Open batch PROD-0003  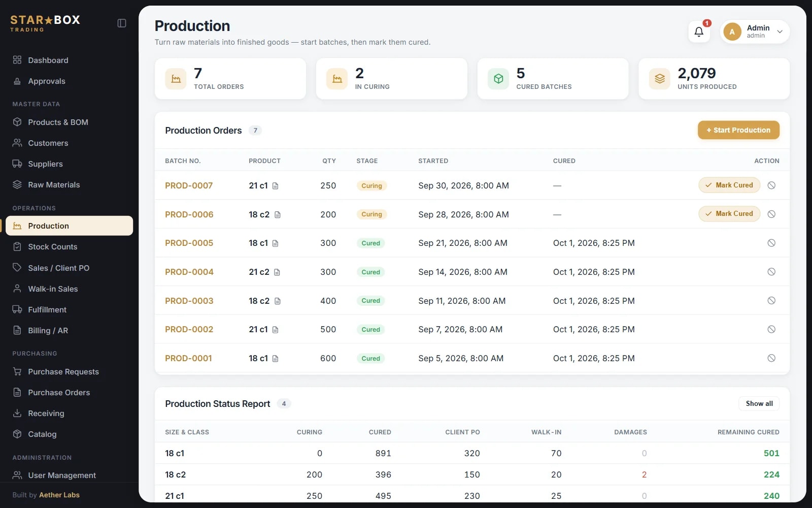coord(189,301)
